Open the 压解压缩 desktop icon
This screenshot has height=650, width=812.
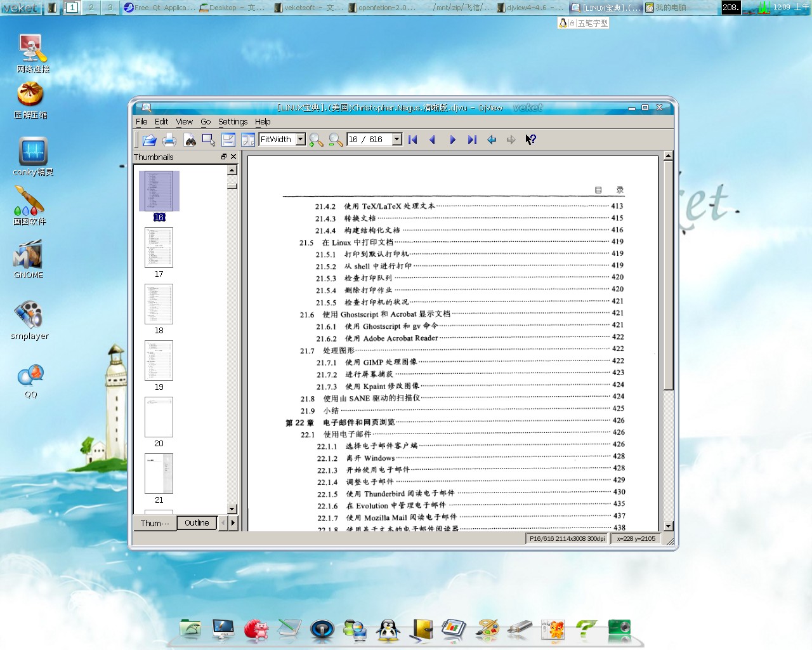[x=31, y=101]
